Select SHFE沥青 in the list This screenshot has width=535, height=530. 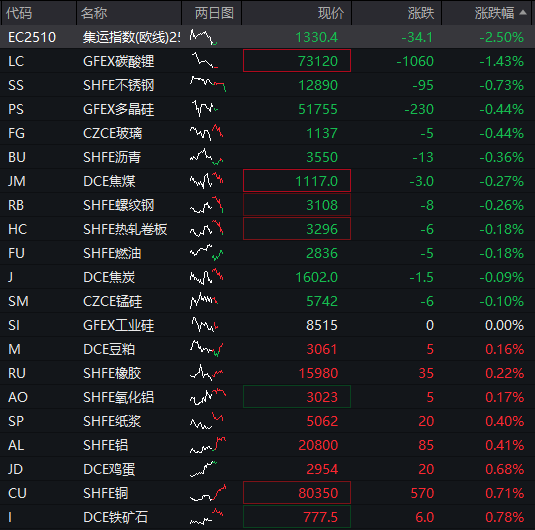112,157
